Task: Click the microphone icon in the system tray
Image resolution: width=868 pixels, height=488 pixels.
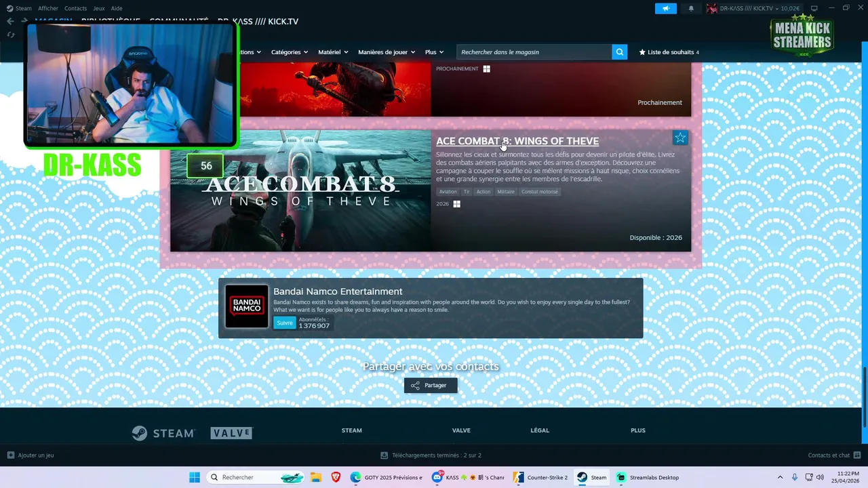Action: click(795, 477)
